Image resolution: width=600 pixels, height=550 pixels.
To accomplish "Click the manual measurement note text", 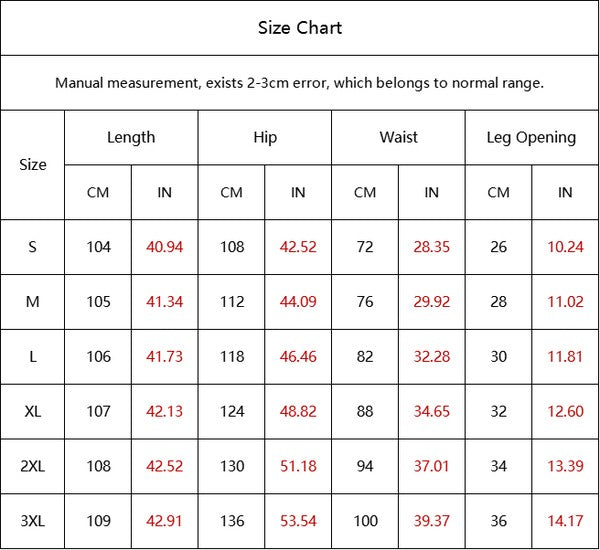I will pos(300,83).
